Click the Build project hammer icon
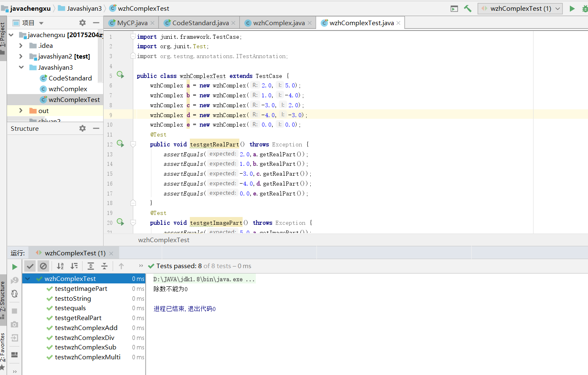588x375 pixels. coord(468,8)
